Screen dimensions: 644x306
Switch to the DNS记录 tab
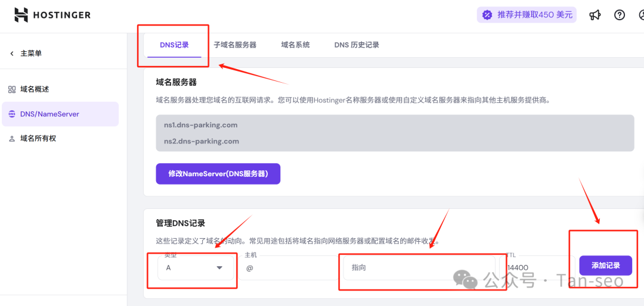tap(174, 45)
